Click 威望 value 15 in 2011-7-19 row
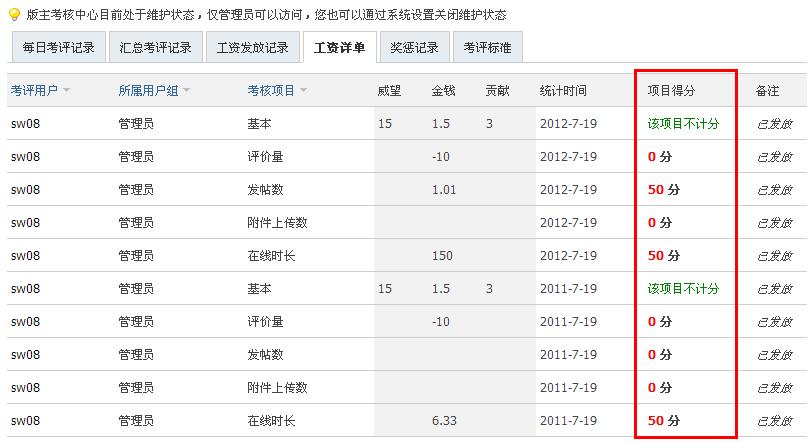The image size is (808, 443). pos(385,288)
